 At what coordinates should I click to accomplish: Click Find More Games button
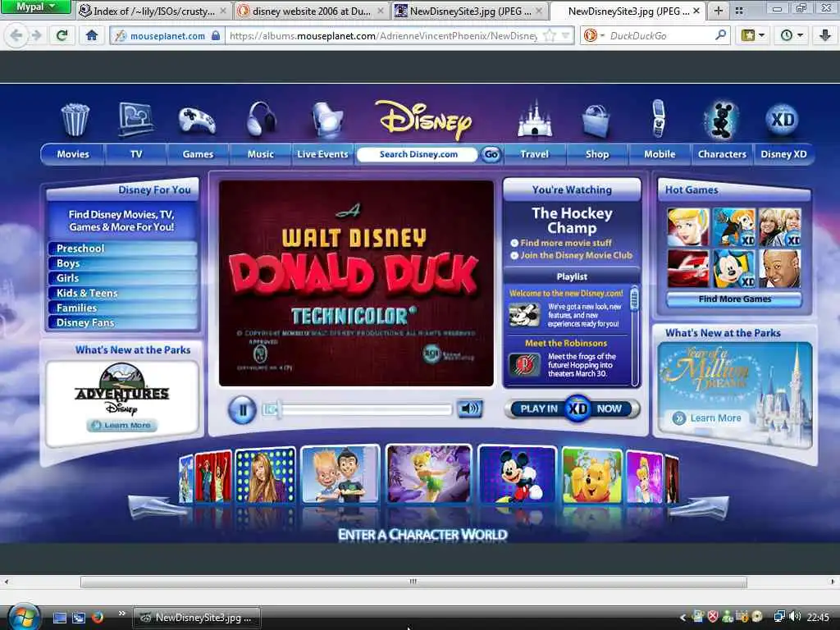(x=734, y=299)
